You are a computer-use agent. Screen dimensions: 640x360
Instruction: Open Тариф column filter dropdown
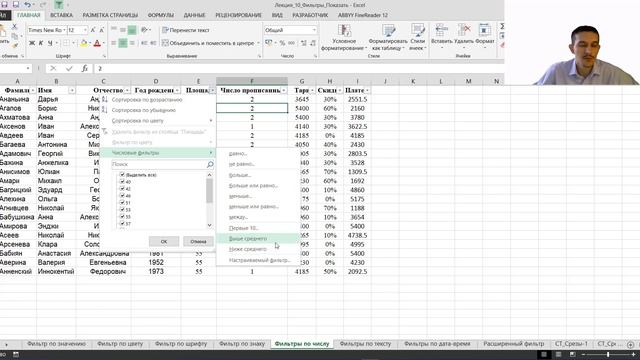(312, 90)
